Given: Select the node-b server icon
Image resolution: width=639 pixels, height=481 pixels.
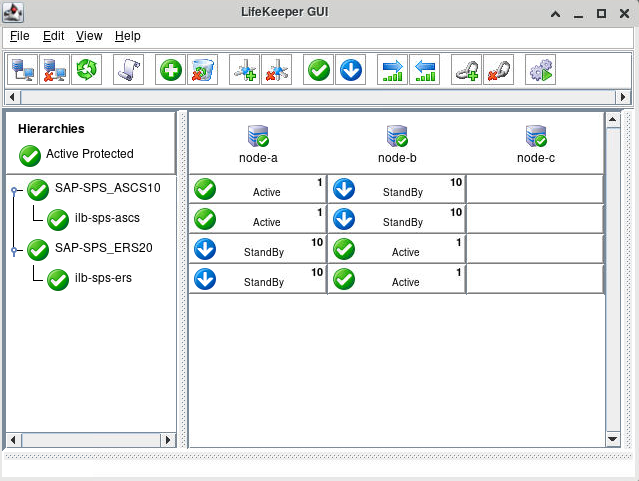Looking at the screenshot, I should coord(397,136).
